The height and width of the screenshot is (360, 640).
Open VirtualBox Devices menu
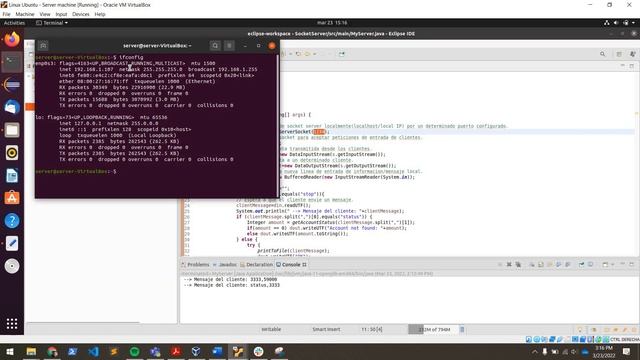pos(81,14)
